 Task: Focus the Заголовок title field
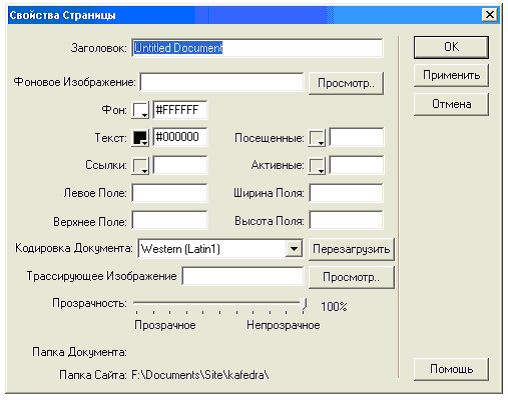[x=257, y=48]
